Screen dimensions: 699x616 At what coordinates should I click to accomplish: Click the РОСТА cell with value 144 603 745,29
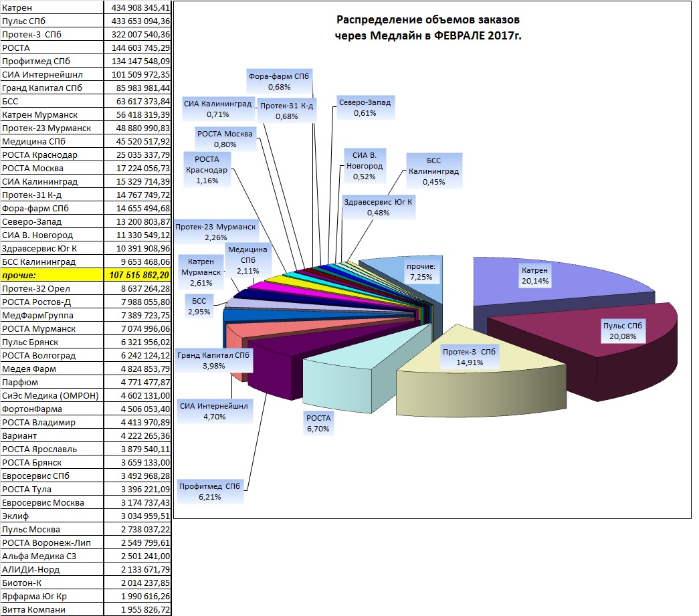52,47
